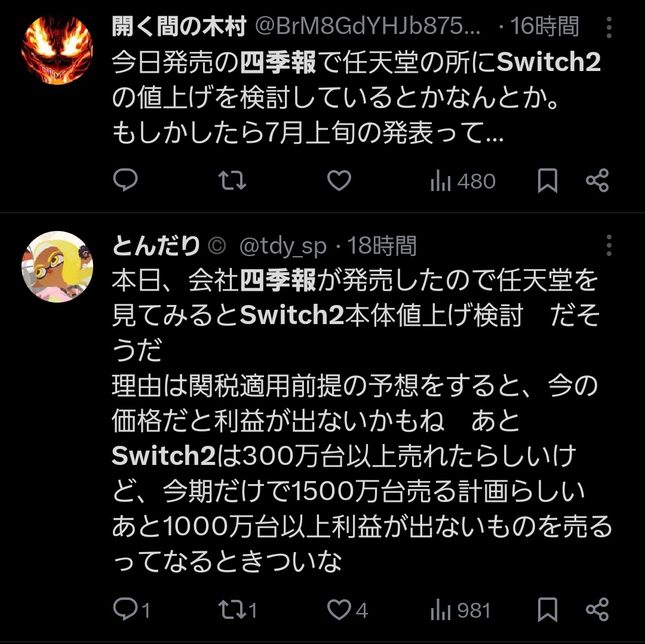The image size is (645, 644).
Task: Share the tweet from @tdy_sp
Action: pos(597,609)
